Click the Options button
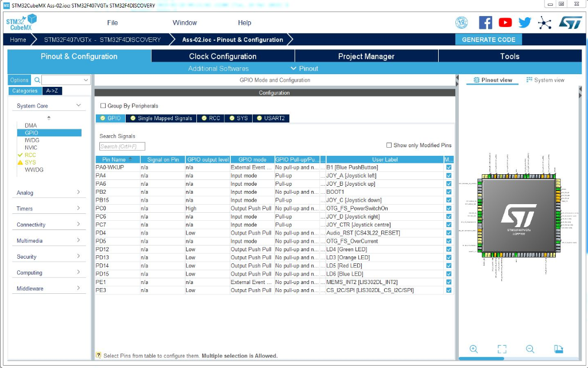588x368 pixels. pyautogui.click(x=20, y=80)
